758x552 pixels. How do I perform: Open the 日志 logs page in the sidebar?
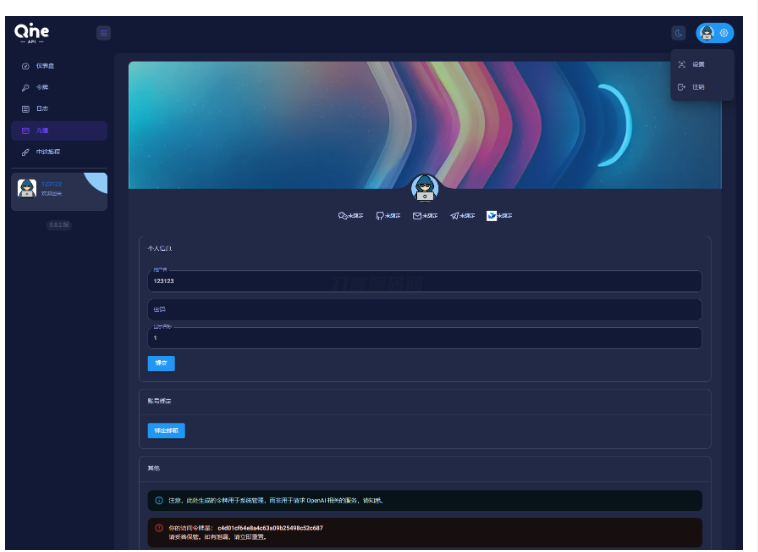[42, 109]
